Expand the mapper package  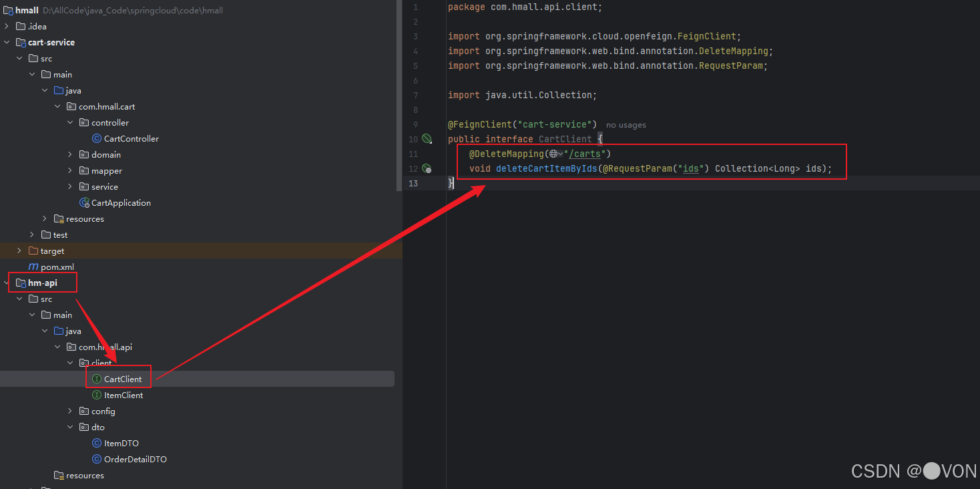(70, 170)
